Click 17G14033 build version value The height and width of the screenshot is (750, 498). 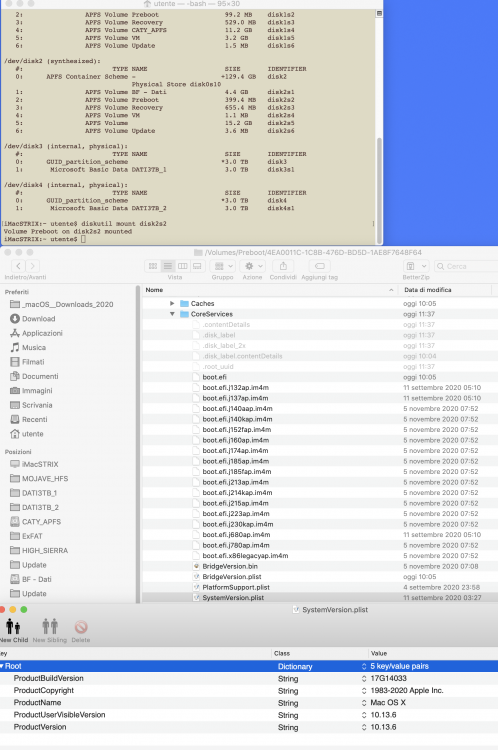click(x=388, y=679)
